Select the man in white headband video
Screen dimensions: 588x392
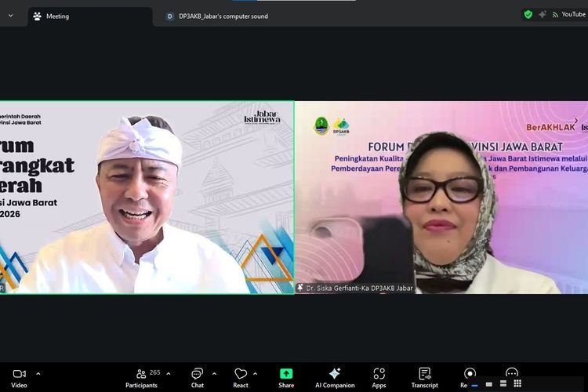tap(147, 198)
